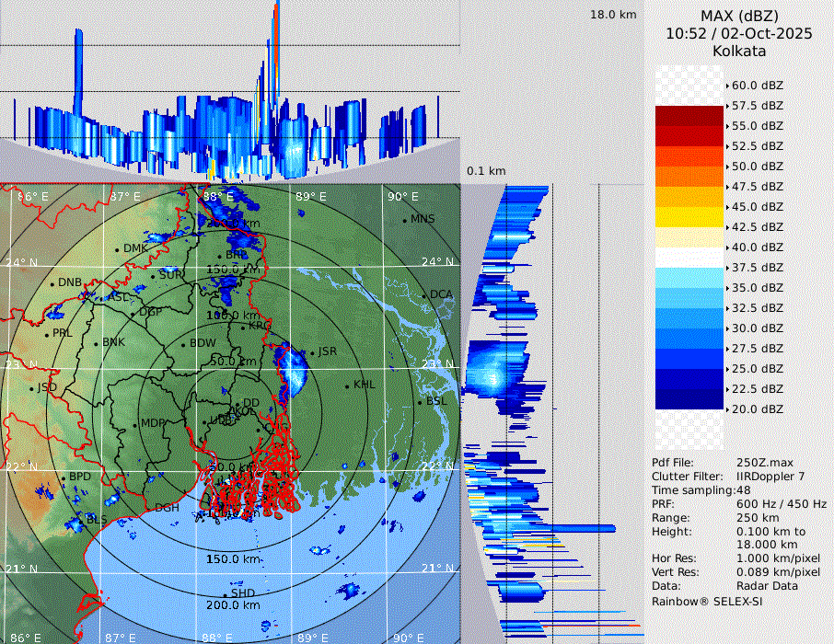Screen dimensions: 834x644
Task: Click the SHD station marker
Action: (x=226, y=595)
